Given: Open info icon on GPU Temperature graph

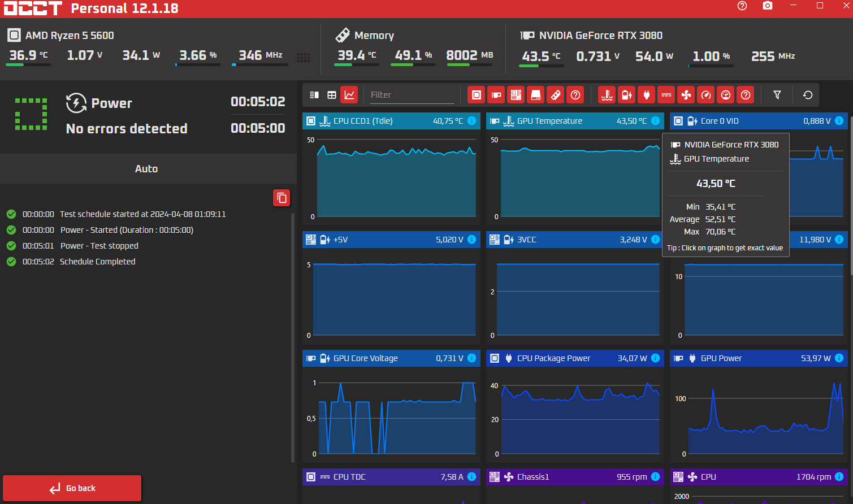Looking at the screenshot, I should pos(655,121).
